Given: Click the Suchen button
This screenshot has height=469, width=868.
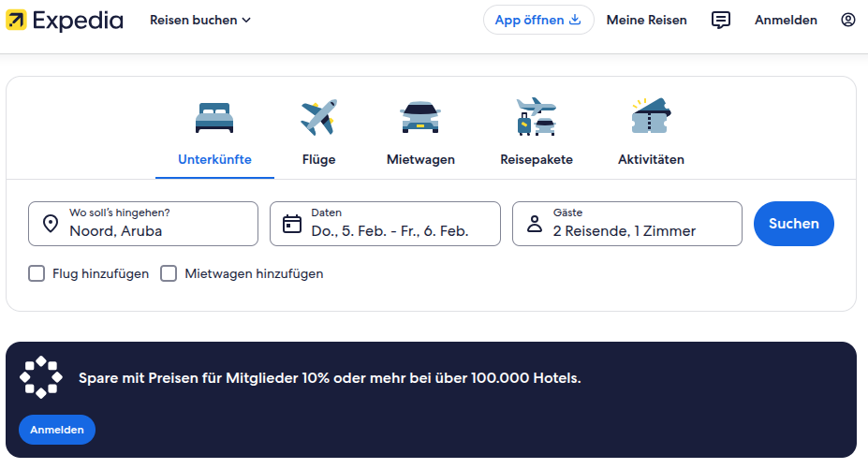Looking at the screenshot, I should [x=794, y=224].
